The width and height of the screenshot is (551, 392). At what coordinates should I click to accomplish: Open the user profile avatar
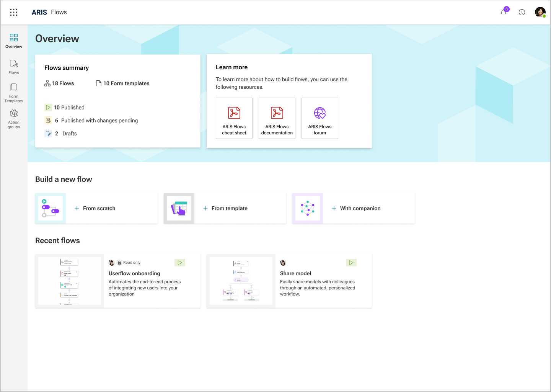[x=540, y=12]
